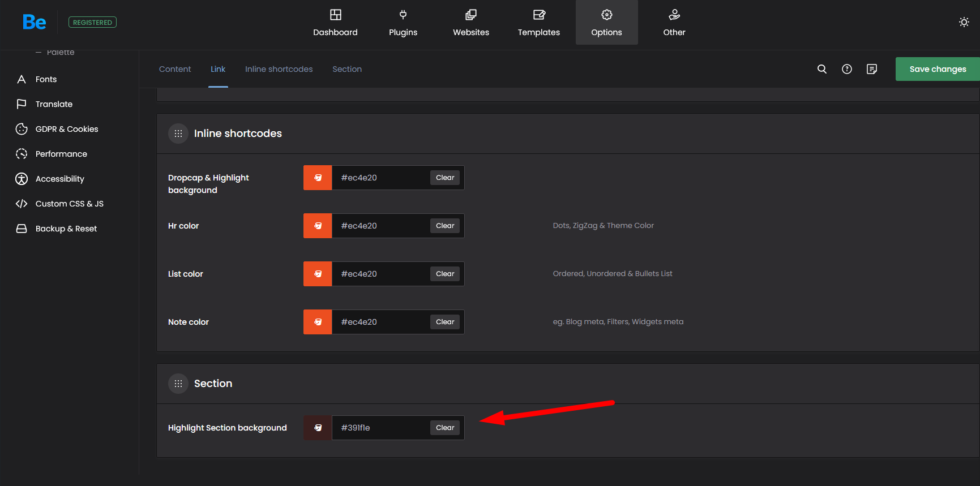Click the Inline shortcodes drag handle icon
Viewport: 980px width, 486px height.
click(x=178, y=134)
